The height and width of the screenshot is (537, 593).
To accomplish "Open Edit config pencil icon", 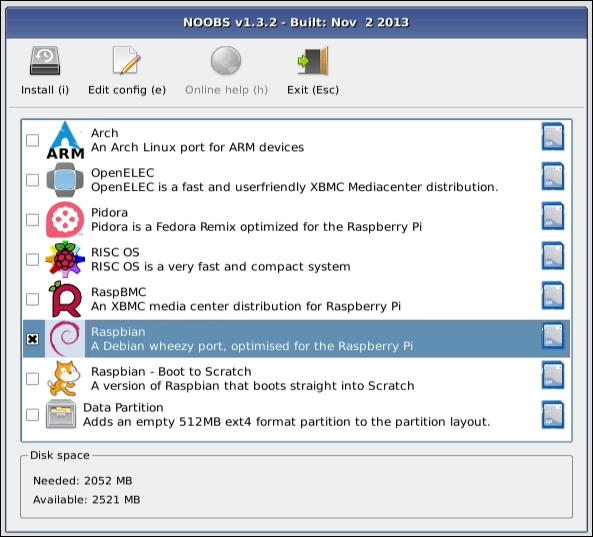I will click(127, 60).
